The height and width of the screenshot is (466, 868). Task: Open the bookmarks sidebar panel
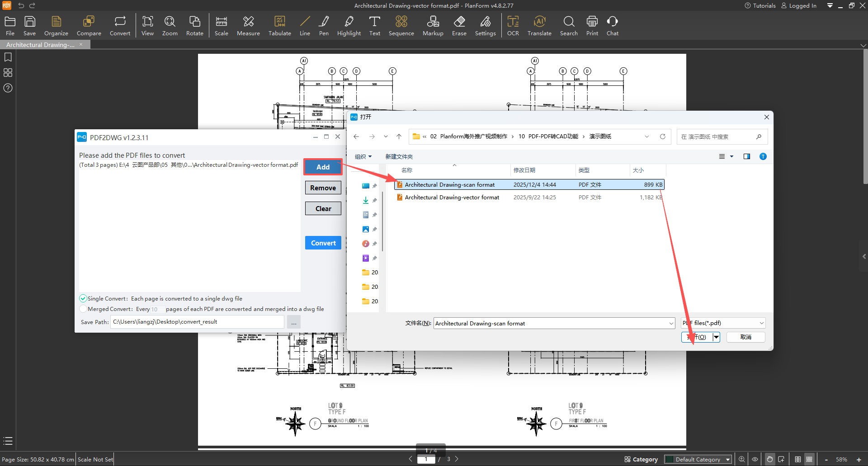[8, 57]
